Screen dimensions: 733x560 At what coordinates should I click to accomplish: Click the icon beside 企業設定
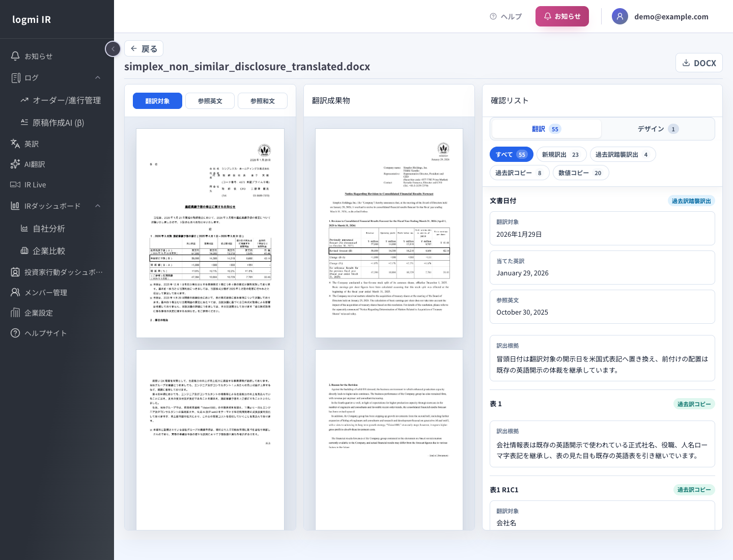tap(15, 313)
